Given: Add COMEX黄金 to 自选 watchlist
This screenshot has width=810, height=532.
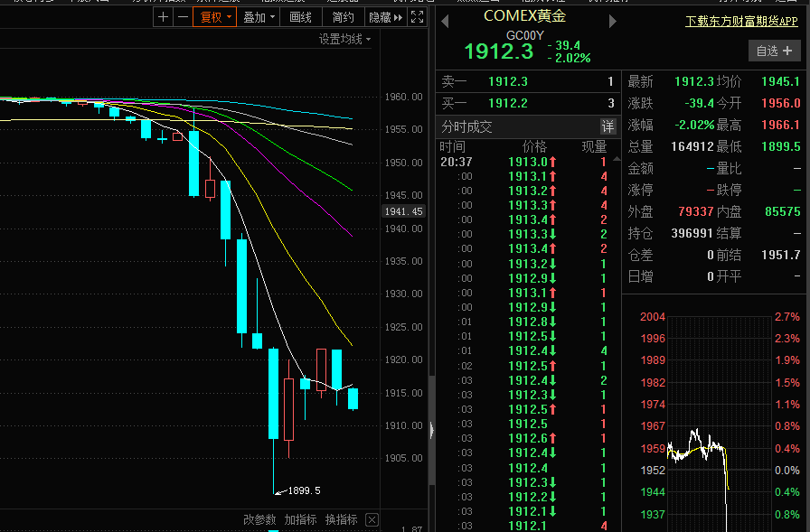Looking at the screenshot, I should tap(775, 51).
